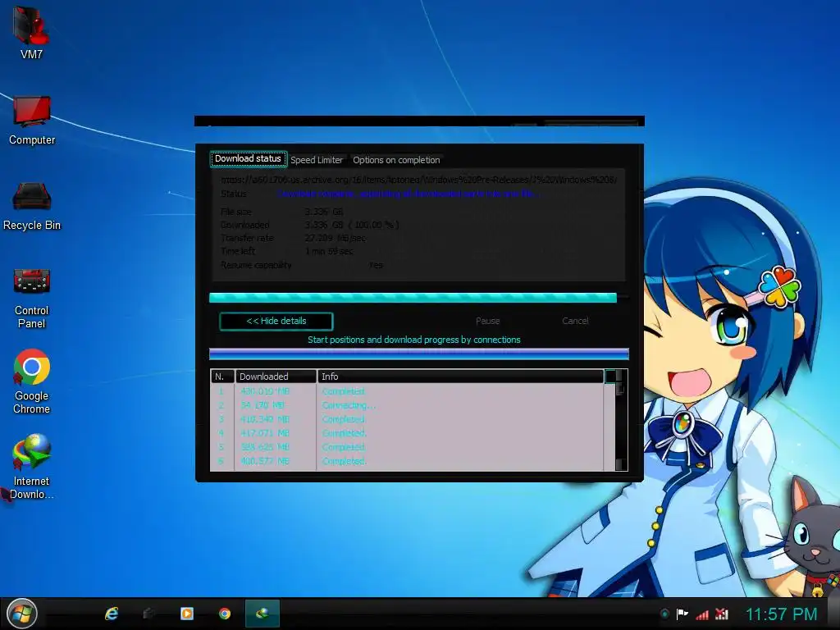
Task: Click the Info column header
Action: (460, 377)
